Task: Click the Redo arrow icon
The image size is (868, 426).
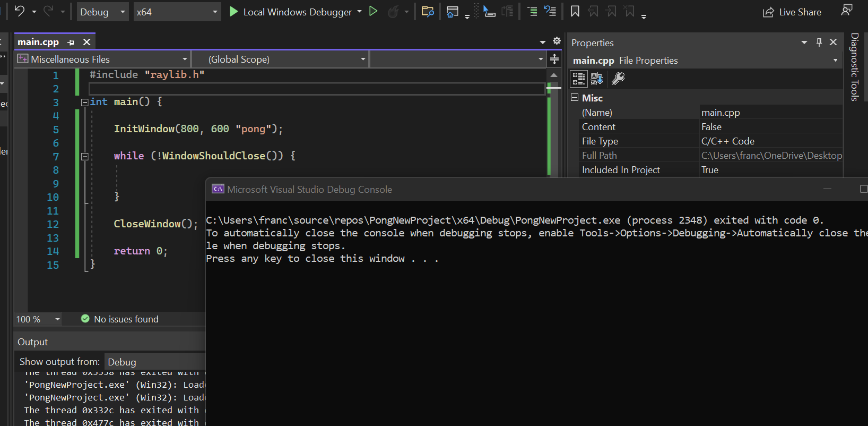Action: [x=48, y=11]
